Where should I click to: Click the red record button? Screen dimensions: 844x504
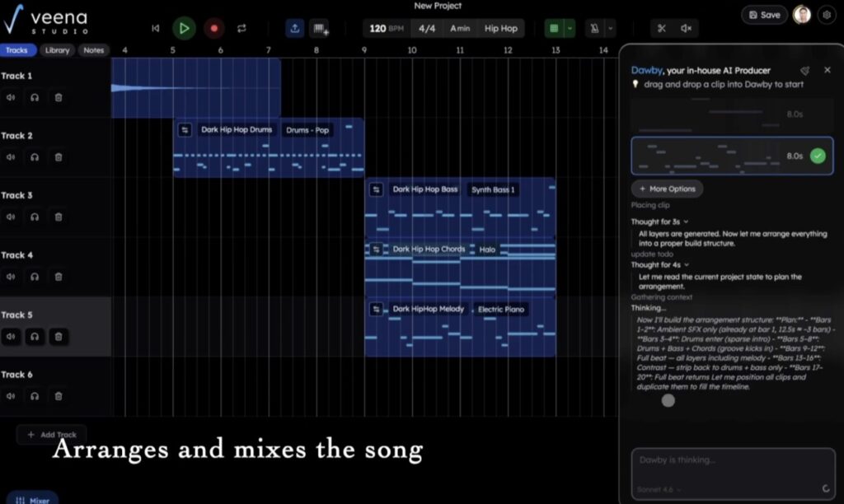coord(213,28)
